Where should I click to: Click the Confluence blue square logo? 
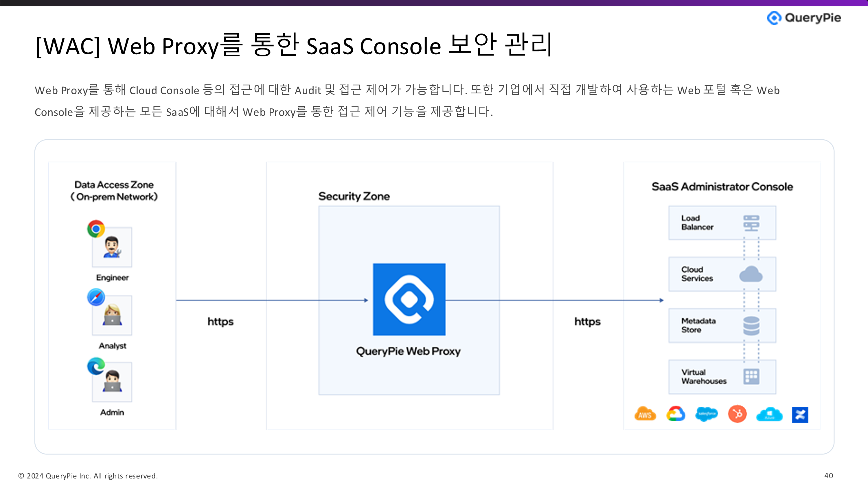coord(800,415)
